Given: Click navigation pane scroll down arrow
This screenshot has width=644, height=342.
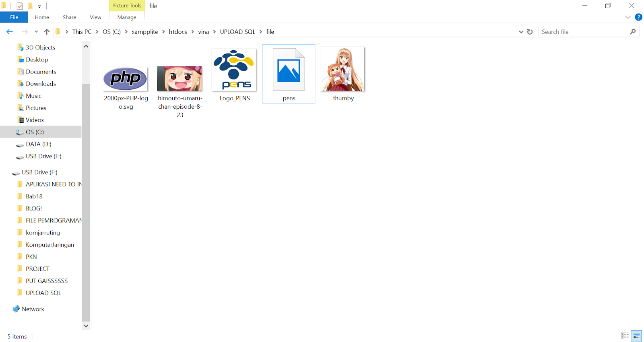Looking at the screenshot, I should click(86, 326).
